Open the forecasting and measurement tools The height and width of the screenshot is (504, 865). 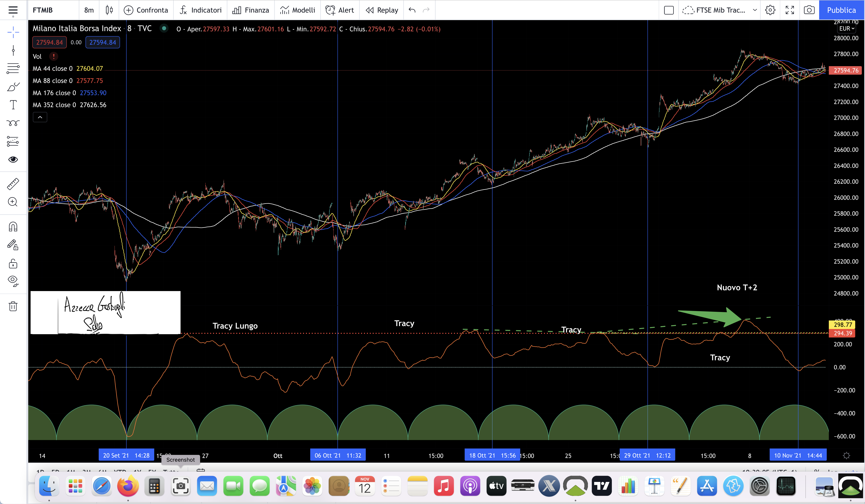(13, 141)
